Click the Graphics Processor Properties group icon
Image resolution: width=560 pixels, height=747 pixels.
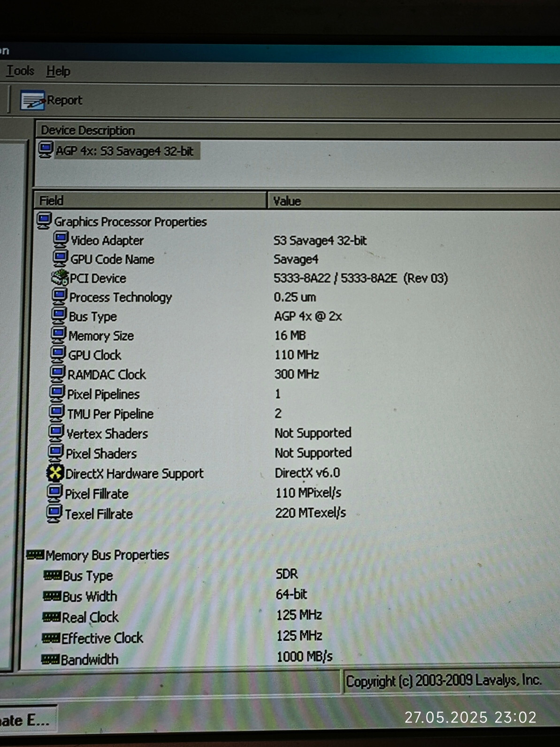pyautogui.click(x=44, y=221)
